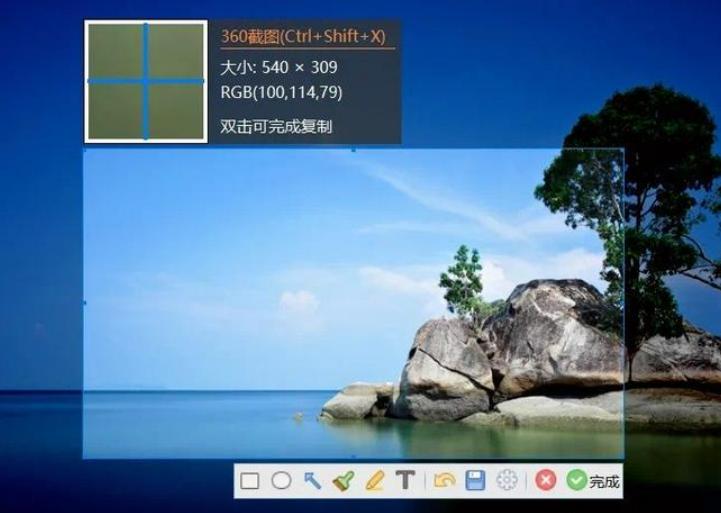
Task: Click the RGB(100,114,79) color readout
Action: tap(275, 92)
